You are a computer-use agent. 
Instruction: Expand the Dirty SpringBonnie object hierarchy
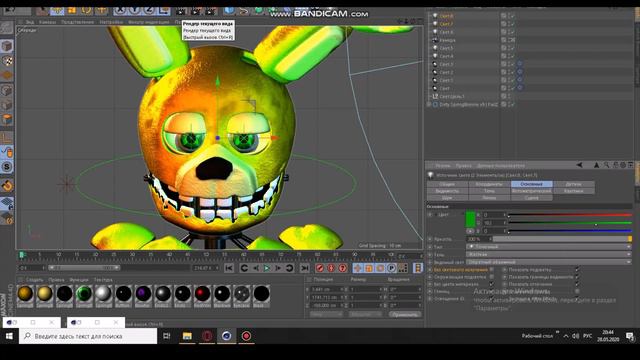(x=429, y=104)
